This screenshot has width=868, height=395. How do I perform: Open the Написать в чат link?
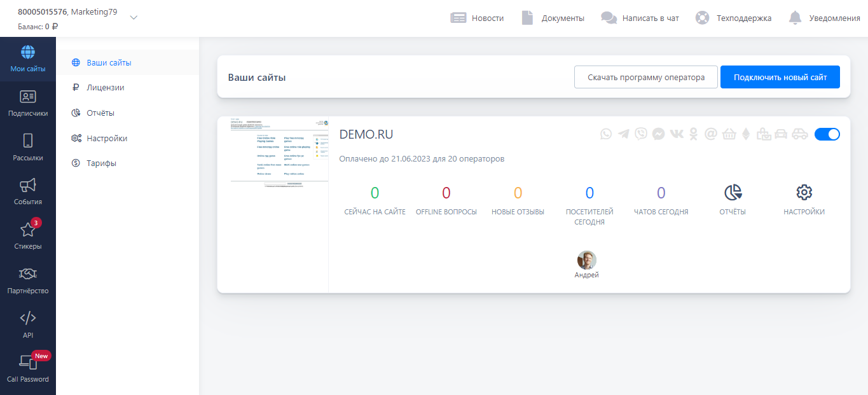[x=640, y=18]
